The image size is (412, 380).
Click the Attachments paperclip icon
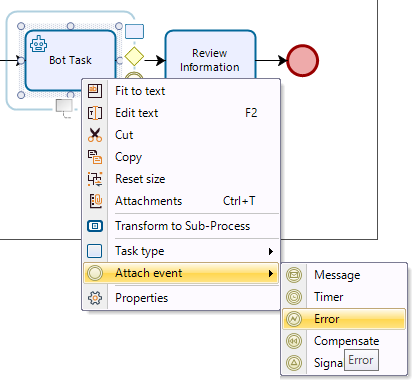point(96,201)
